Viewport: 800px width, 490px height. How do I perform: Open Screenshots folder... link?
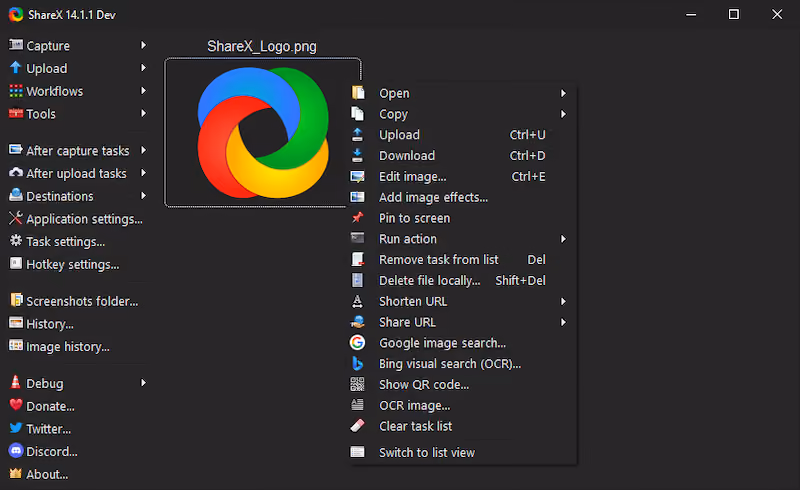click(x=74, y=301)
